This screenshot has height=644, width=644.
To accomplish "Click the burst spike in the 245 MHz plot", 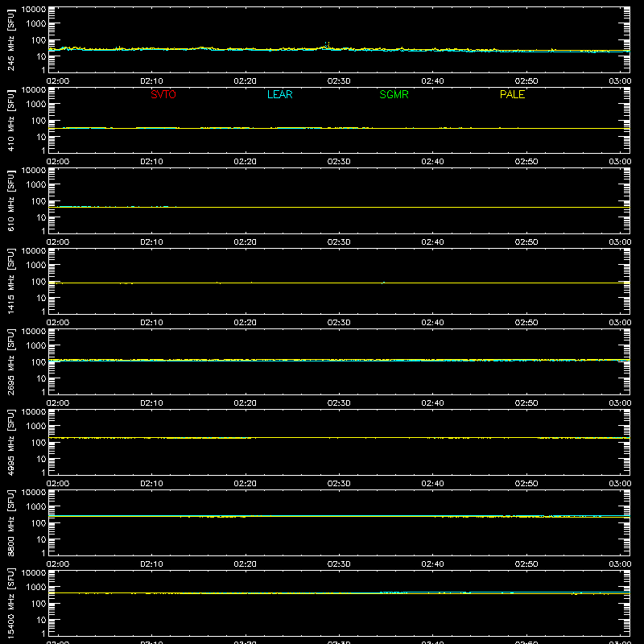I will 327,44.
